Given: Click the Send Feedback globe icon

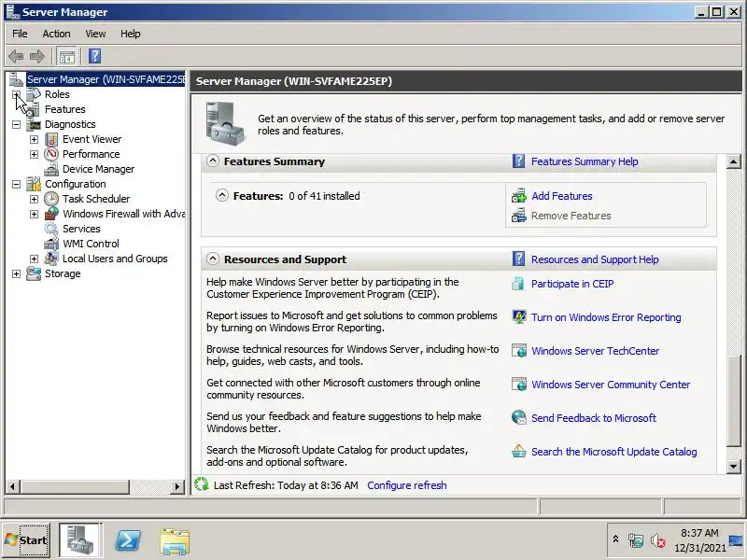Looking at the screenshot, I should (x=518, y=417).
